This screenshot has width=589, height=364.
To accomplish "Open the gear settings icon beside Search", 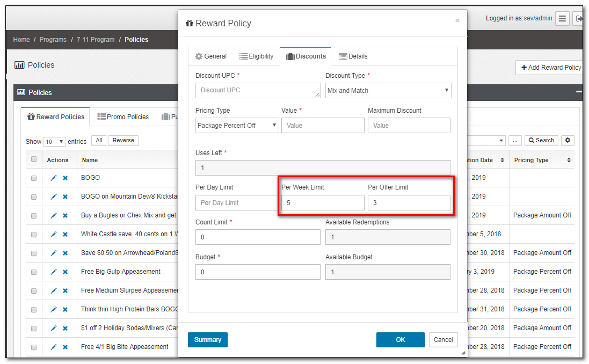I will [x=568, y=141].
